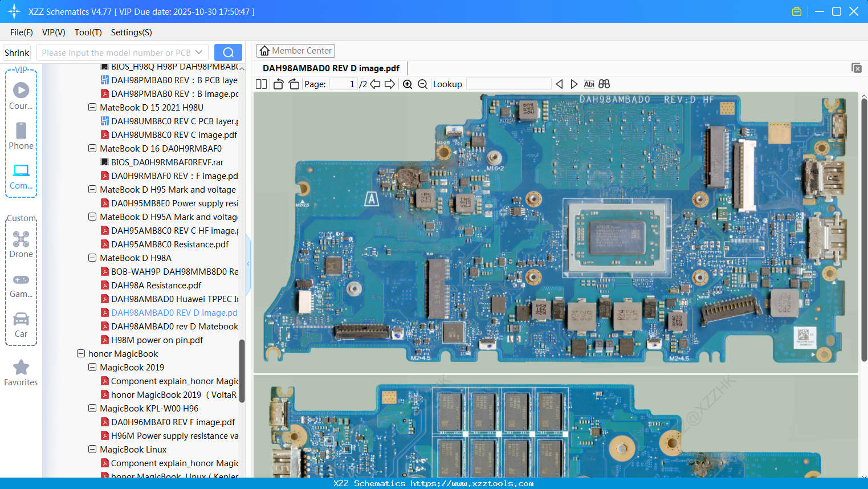Image resolution: width=868 pixels, height=489 pixels.
Task: Collapse the MagicBook 2019 node
Action: pos(92,367)
